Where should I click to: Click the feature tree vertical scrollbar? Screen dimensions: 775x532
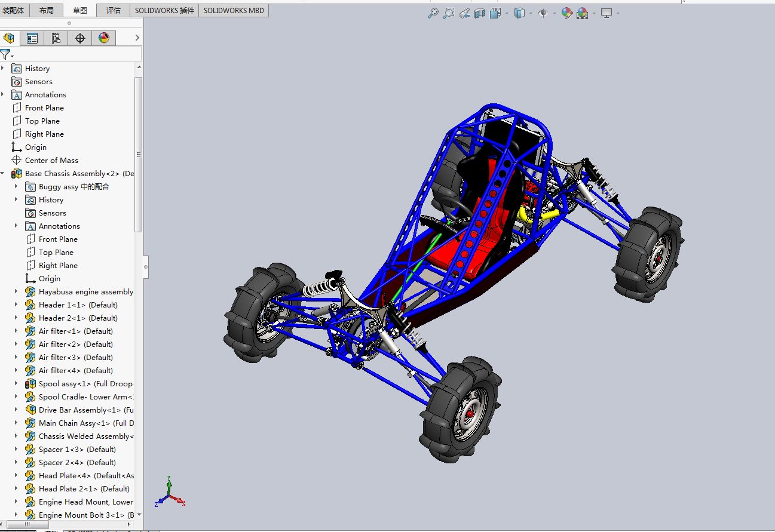click(139, 155)
